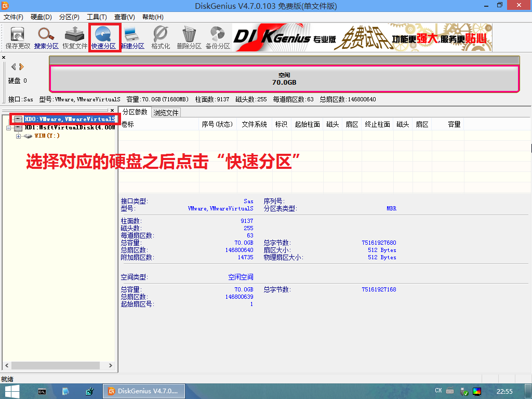Click the WIM (Y:) drive icon
532x399 pixels.
tap(28, 136)
